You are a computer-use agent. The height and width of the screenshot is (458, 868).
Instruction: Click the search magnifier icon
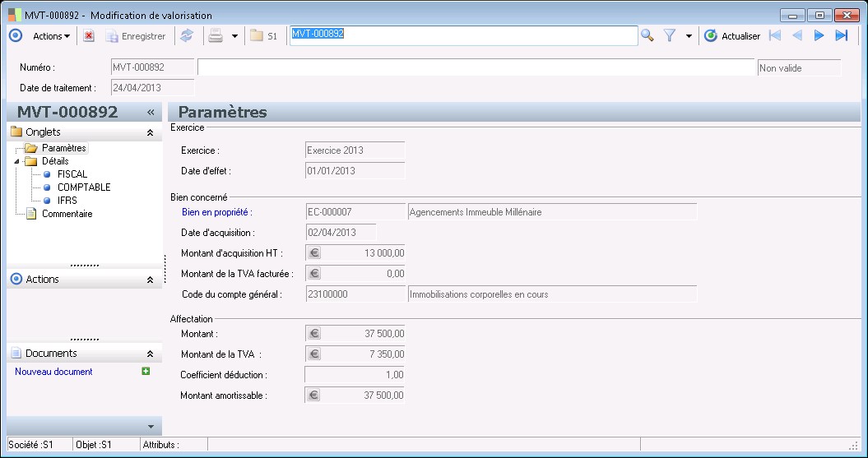pos(648,36)
